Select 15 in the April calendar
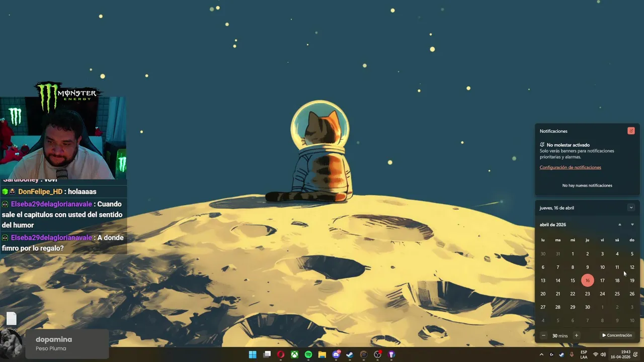This screenshot has height=362, width=644. [x=573, y=281]
